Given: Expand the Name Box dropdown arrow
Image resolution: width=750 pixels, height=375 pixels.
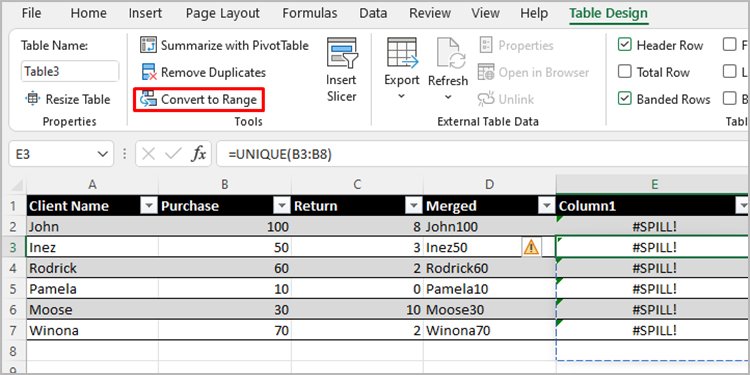Looking at the screenshot, I should coord(102,154).
